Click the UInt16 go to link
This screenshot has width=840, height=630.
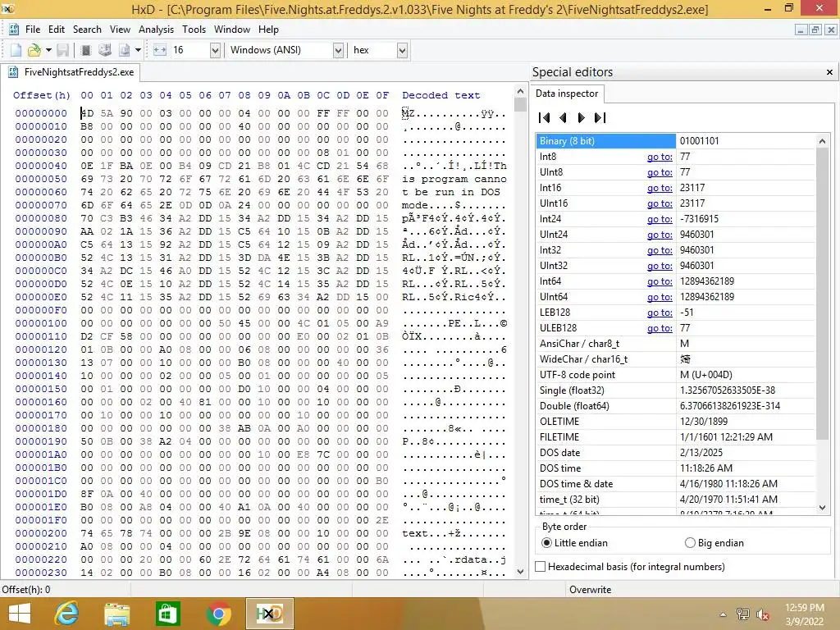click(660, 203)
